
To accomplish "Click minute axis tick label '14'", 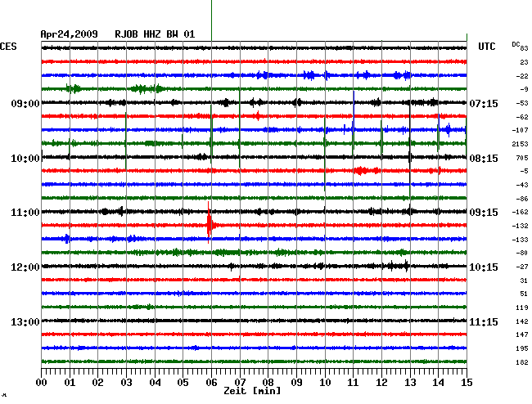I will pyautogui.click(x=438, y=383).
